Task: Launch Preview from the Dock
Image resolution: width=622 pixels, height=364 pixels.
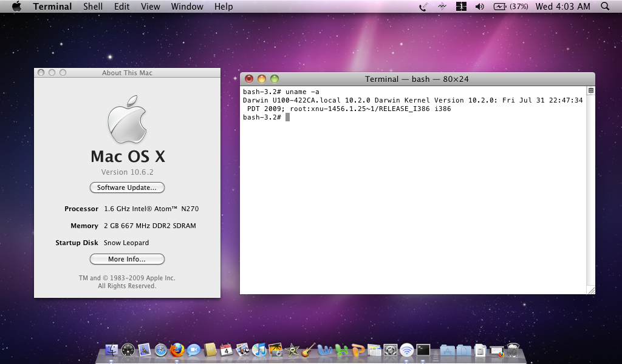Action: click(243, 349)
